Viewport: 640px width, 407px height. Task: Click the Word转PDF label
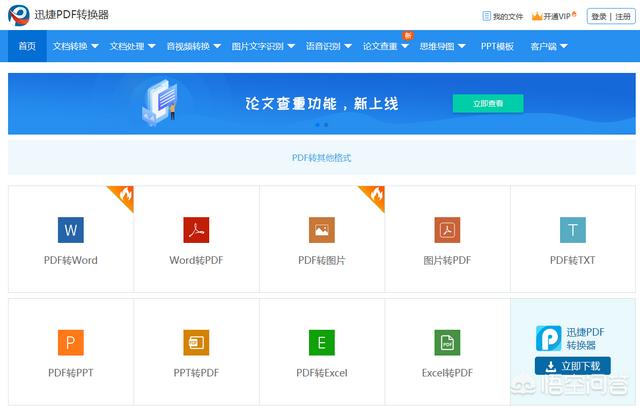tap(196, 260)
